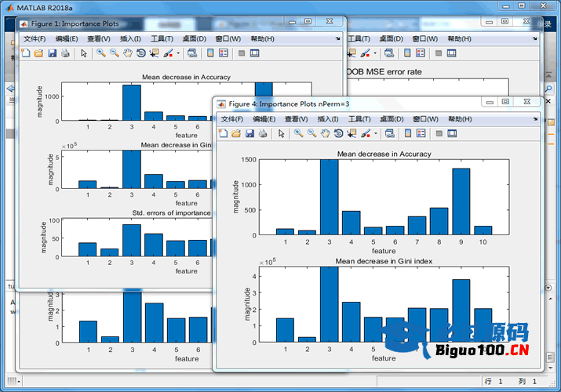Open 帮助(H) menu in Figure 1

pos(262,38)
